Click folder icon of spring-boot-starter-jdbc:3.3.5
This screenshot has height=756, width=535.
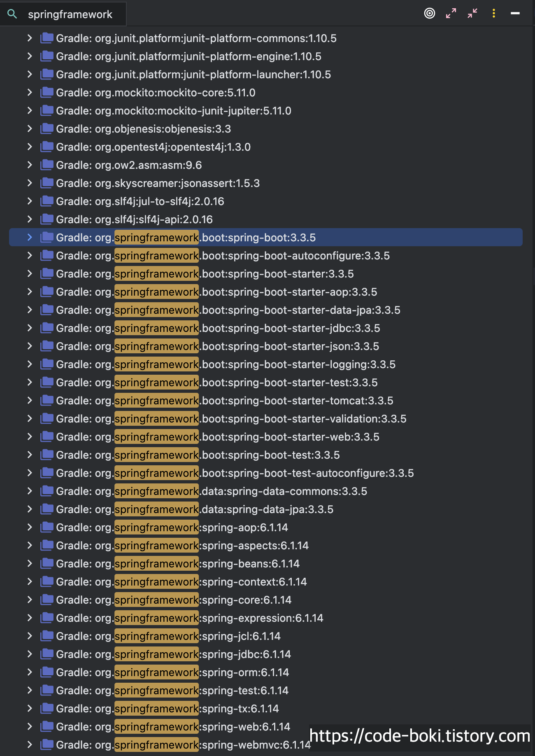(x=47, y=328)
